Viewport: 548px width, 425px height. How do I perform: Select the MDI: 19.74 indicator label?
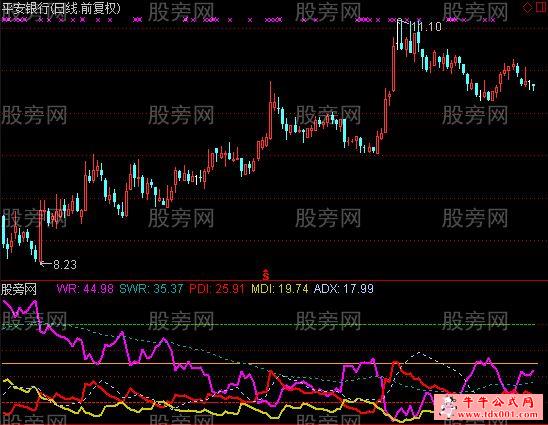coord(280,289)
